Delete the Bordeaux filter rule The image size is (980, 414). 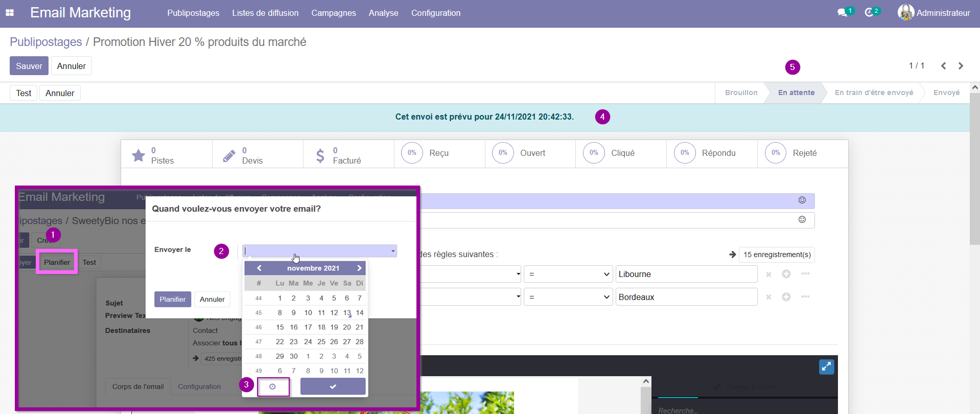(x=768, y=297)
